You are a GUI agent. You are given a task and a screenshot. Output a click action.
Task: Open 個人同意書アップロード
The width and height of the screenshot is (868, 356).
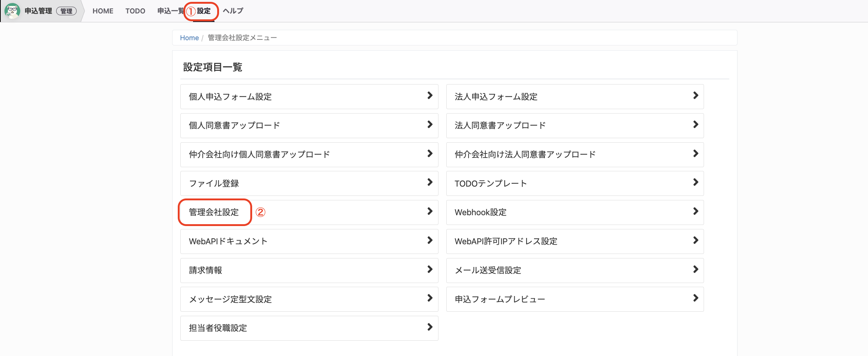pyautogui.click(x=309, y=125)
